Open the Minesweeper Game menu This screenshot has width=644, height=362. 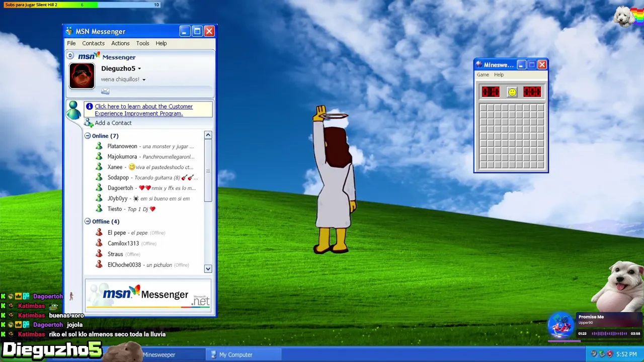[483, 75]
